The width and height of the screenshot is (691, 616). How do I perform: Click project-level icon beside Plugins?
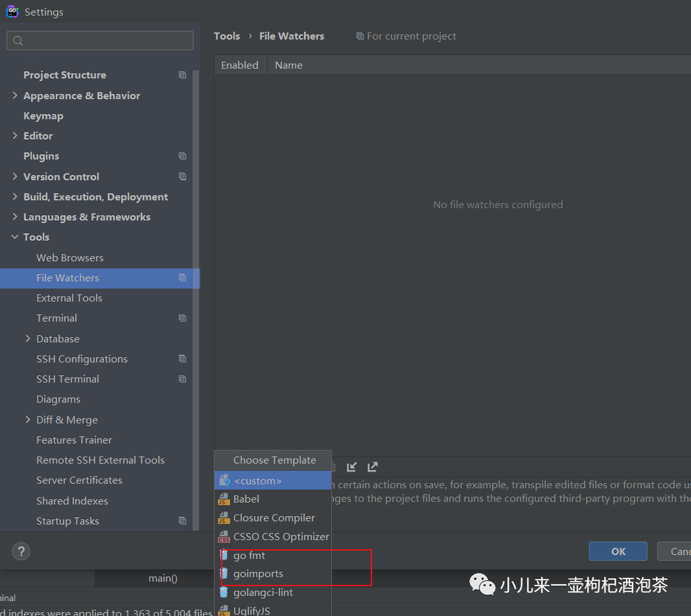click(182, 156)
